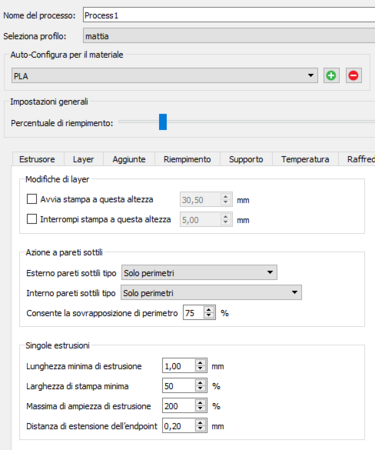Go to the Temperatura tab
This screenshot has height=450, width=375.
305,159
